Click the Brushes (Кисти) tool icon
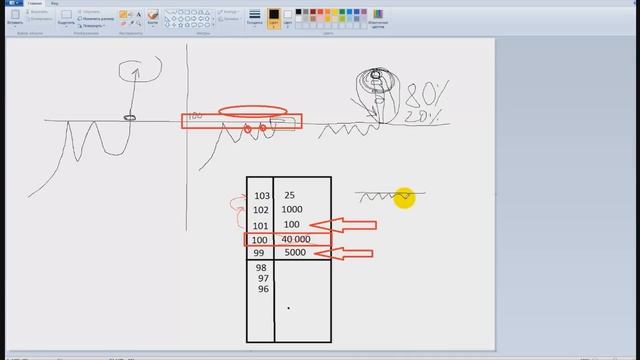This screenshot has height=360, width=640. coord(153,15)
